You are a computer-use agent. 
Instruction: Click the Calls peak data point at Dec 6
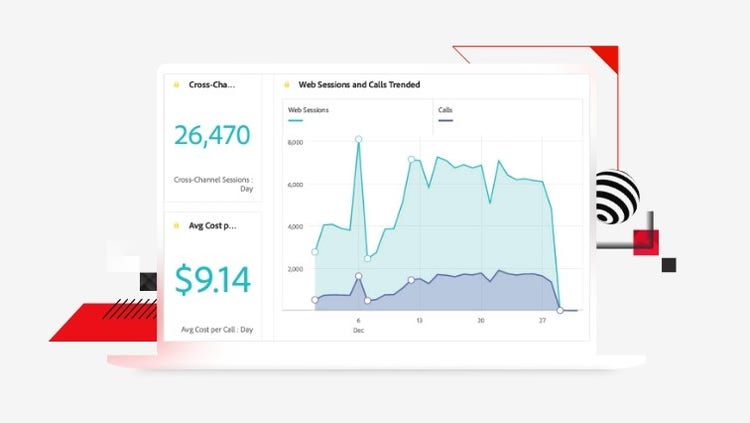[359, 276]
